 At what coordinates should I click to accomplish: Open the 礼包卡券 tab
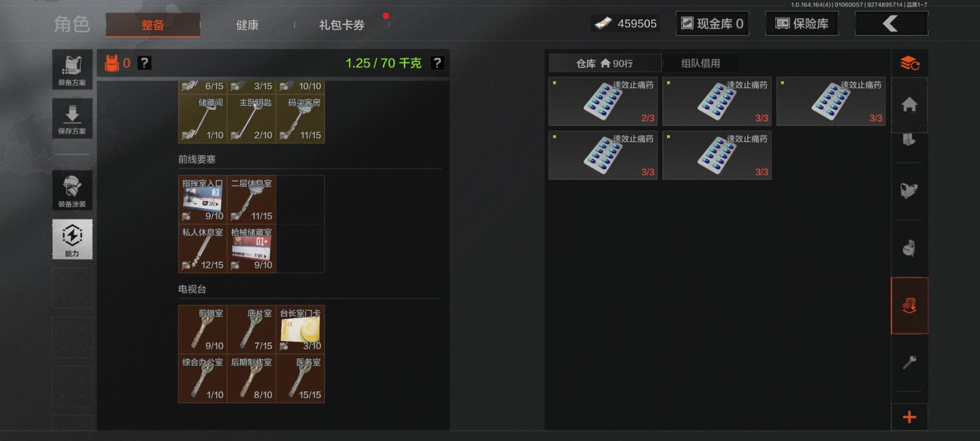tap(341, 24)
